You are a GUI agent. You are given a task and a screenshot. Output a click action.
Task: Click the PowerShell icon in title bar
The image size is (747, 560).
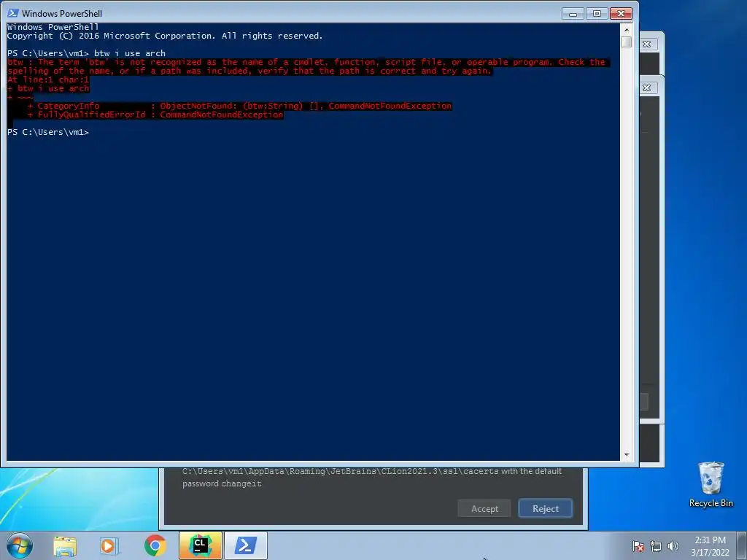point(13,13)
